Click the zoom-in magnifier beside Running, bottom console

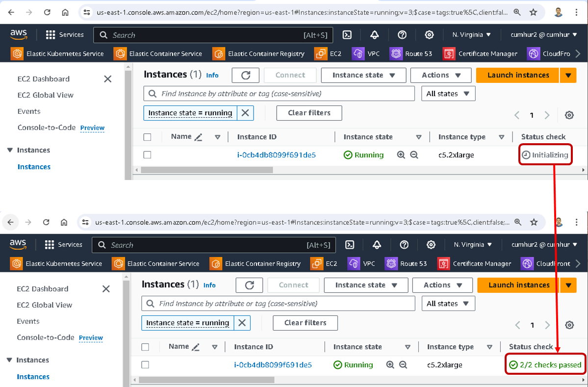390,365
